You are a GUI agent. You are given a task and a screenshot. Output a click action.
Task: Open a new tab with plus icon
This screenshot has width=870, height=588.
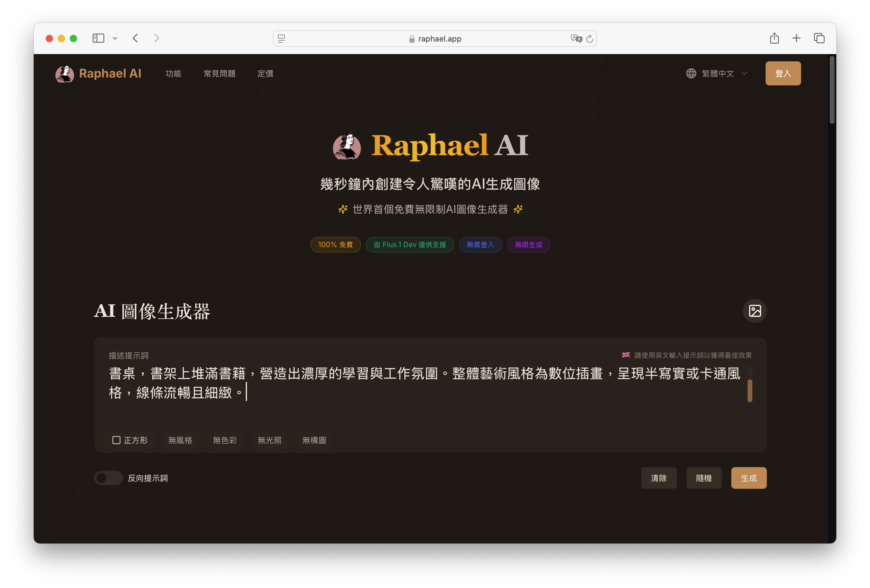pos(796,38)
